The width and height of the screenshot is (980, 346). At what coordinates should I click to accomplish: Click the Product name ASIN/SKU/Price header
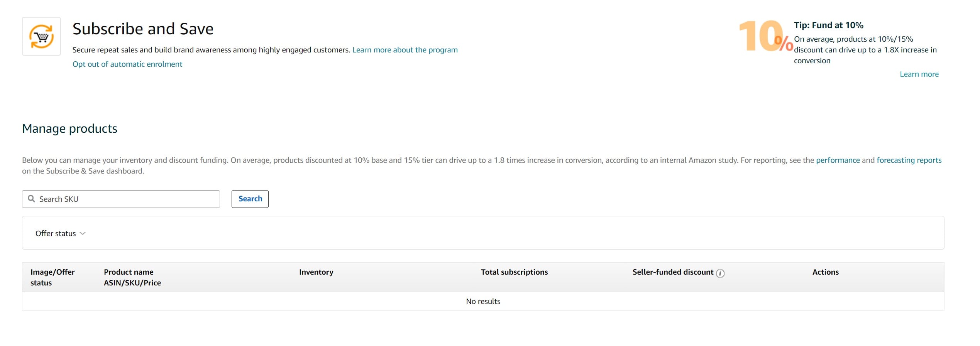132,277
